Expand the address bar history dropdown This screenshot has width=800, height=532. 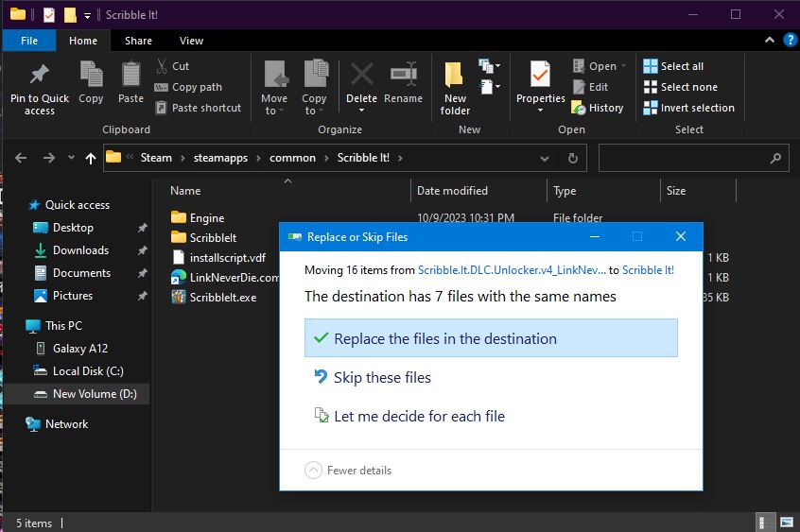coord(546,158)
